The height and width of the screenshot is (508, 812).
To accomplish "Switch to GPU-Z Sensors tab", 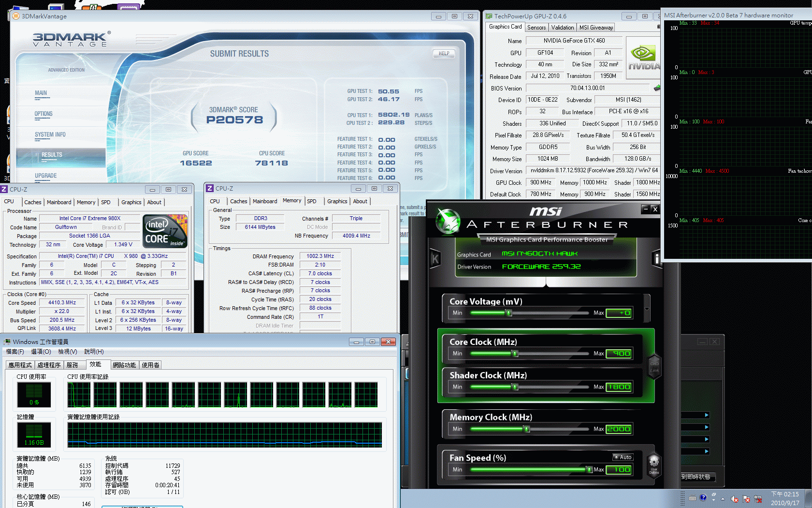I will pos(536,28).
